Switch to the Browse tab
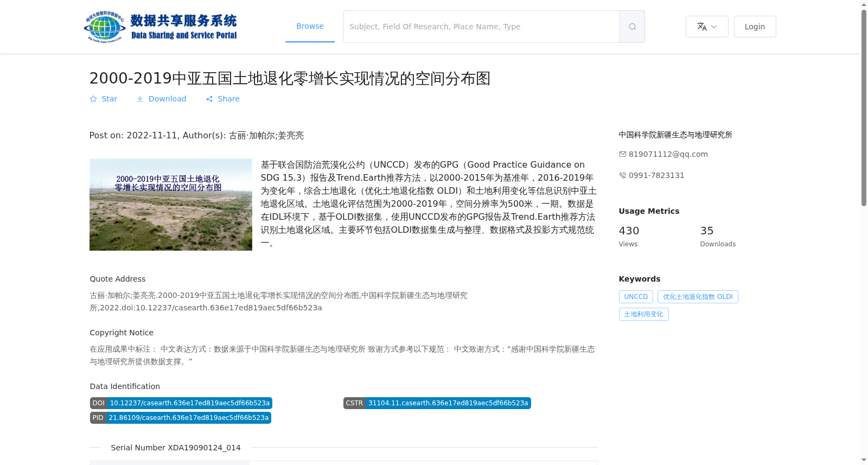The image size is (868, 465). tap(310, 26)
